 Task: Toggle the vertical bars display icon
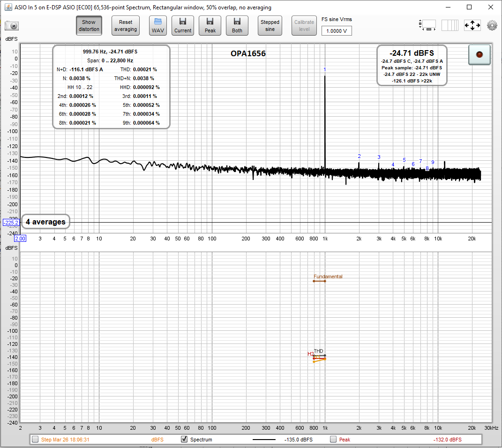pyautogui.click(x=450, y=25)
